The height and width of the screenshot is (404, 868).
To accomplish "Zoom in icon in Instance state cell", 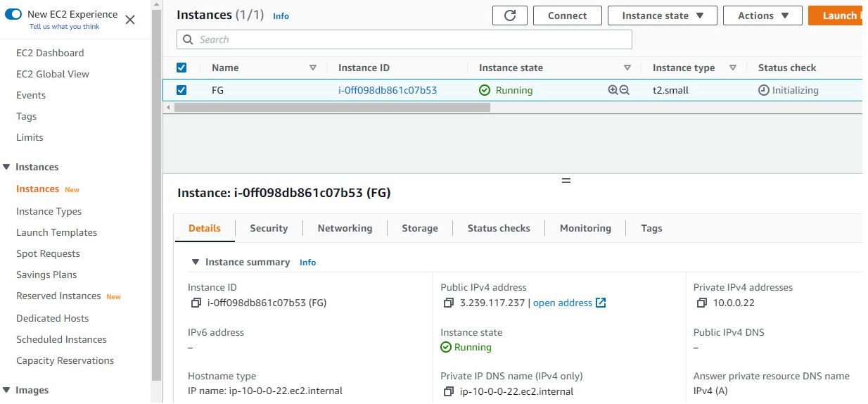I will pyautogui.click(x=613, y=90).
